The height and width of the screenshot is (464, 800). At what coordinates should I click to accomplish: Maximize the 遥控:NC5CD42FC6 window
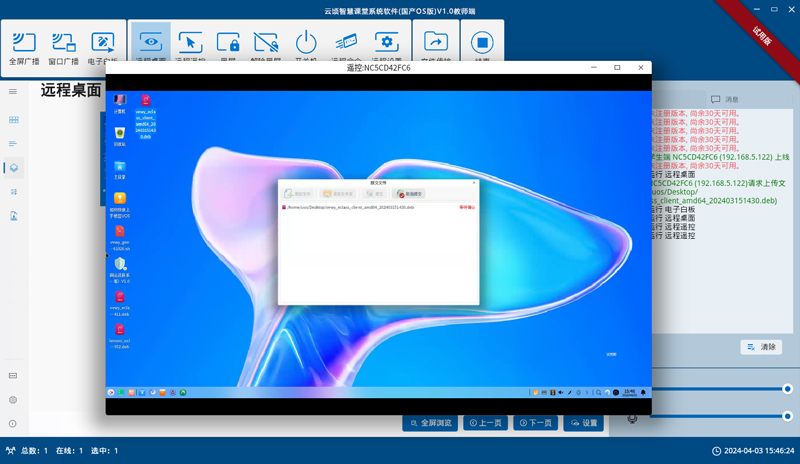617,67
